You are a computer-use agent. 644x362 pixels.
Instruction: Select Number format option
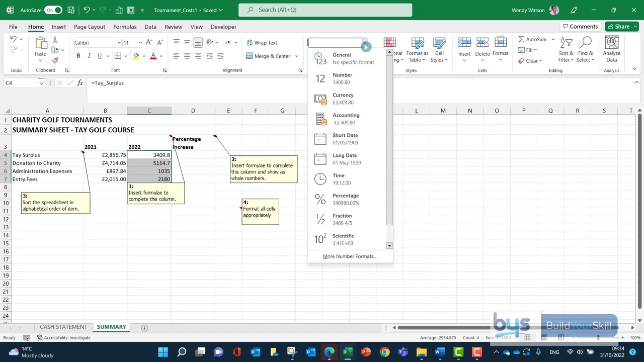[347, 78]
